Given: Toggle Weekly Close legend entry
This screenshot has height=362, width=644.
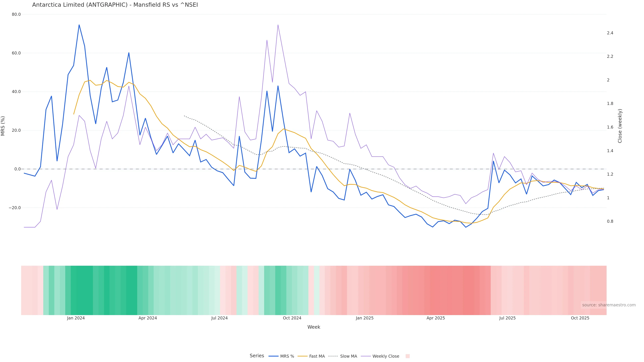Looking at the screenshot, I should pyautogui.click(x=386, y=356).
